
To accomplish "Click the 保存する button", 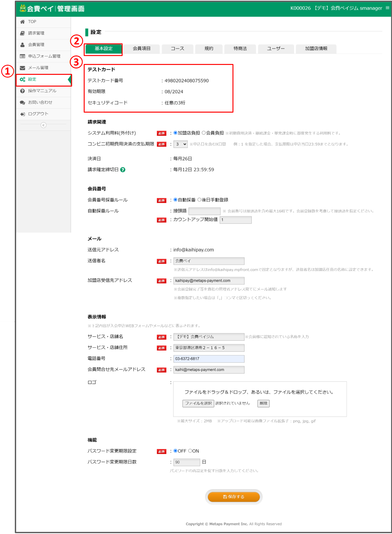I will tap(234, 497).
